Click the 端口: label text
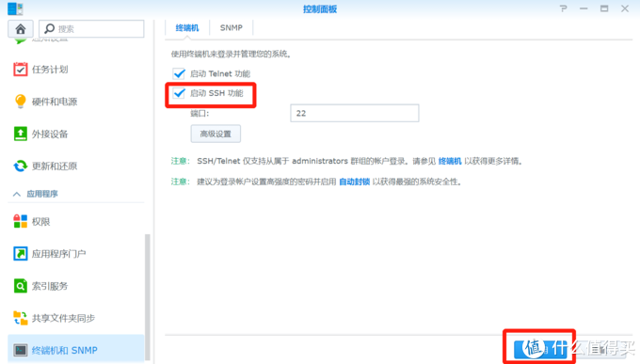The image size is (640, 364). [200, 114]
